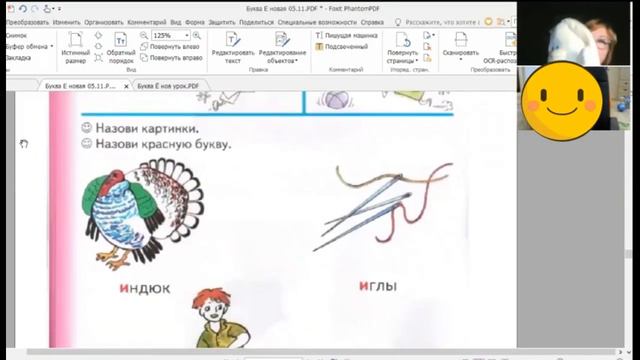Viewport: 640px width, 360px height.
Task: Open the Изменить ribbon tab
Action: [67, 22]
